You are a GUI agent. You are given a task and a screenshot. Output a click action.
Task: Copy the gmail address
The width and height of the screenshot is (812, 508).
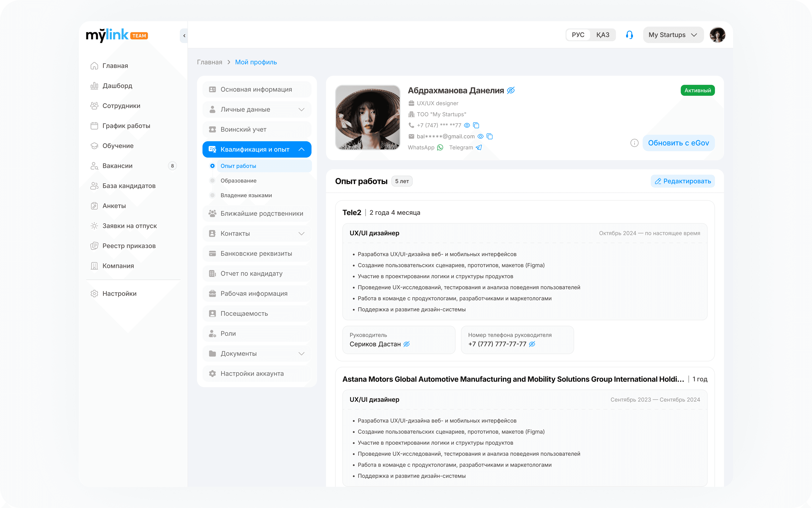[490, 136]
